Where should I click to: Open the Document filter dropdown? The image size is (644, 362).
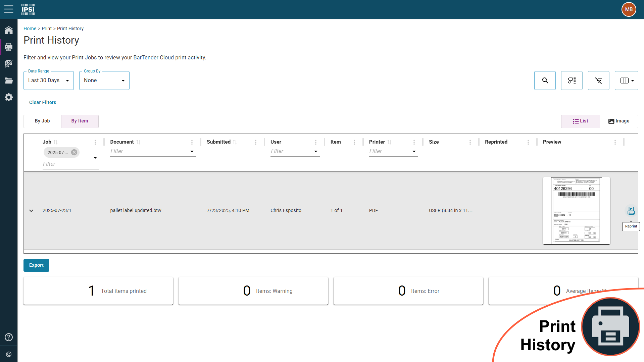(x=192, y=151)
